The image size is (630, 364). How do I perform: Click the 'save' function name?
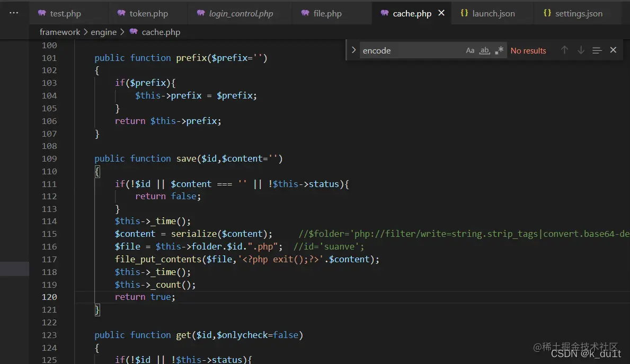(187, 159)
